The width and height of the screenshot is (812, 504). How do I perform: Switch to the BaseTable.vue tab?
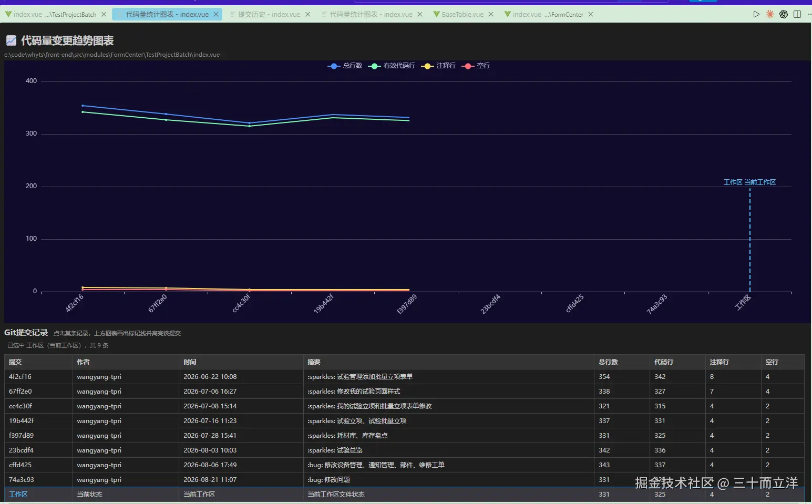462,14
